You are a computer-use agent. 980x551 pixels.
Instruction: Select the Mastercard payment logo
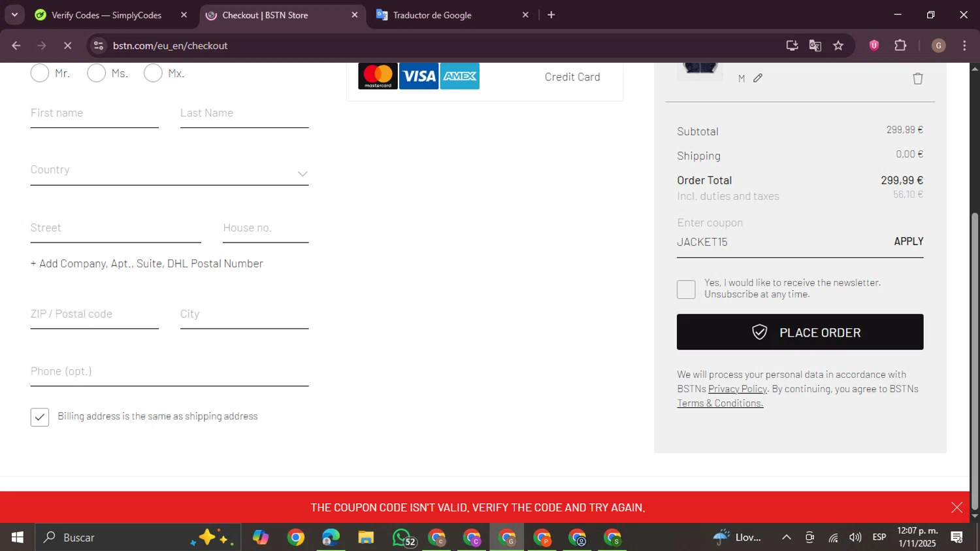[378, 76]
